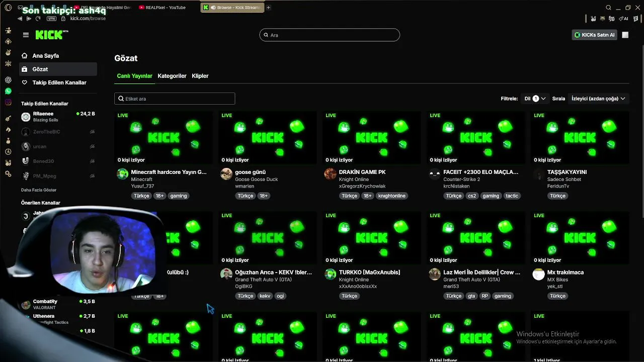
Task: Open the Instagram icon in Opera sidebar
Action: pos(8,102)
